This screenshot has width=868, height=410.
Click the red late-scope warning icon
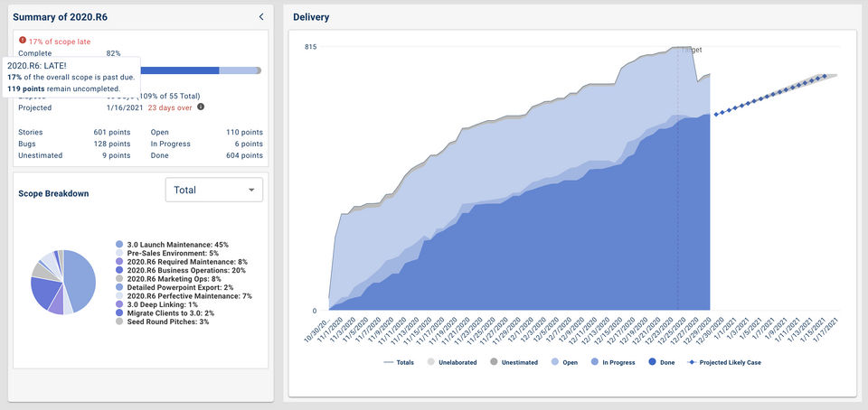coord(23,41)
